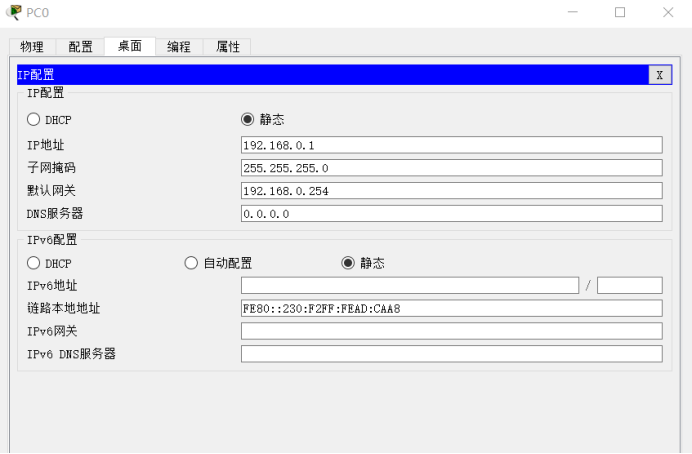Switch to the 配置 tab
The image size is (692, 454).
[x=80, y=46]
